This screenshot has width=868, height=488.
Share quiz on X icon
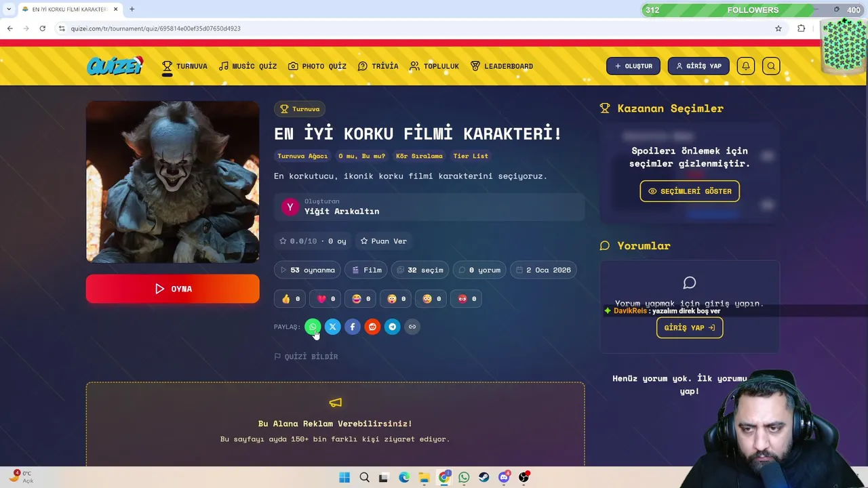pyautogui.click(x=332, y=327)
